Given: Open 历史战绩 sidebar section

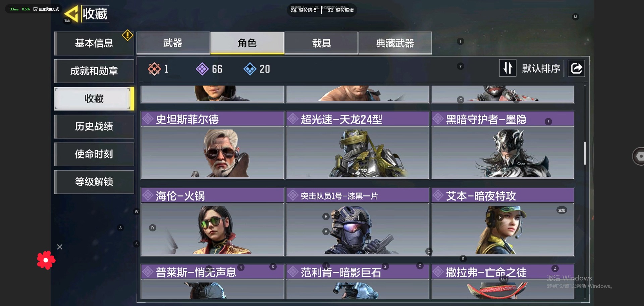Looking at the screenshot, I should [x=94, y=127].
